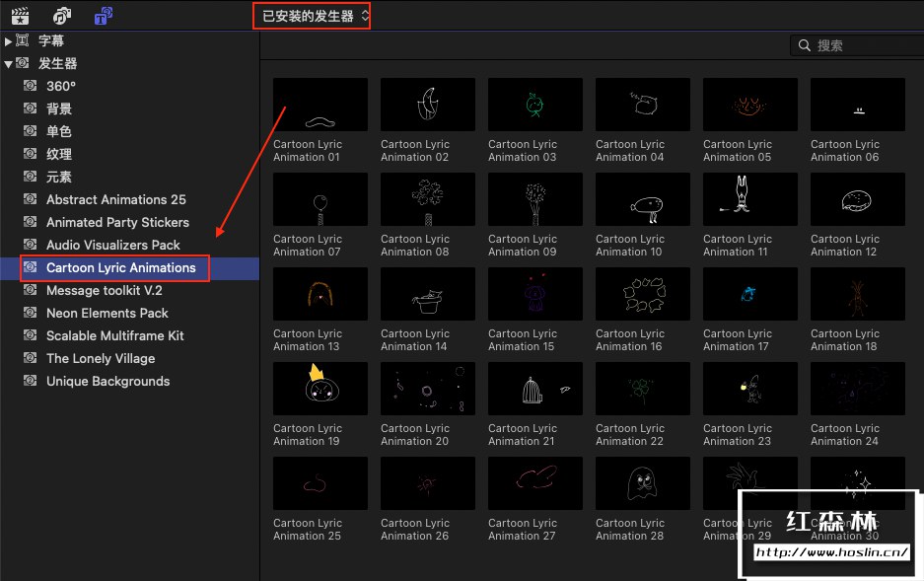The image size is (924, 581).
Task: Collapse the 发生器 category triangle
Action: coord(8,64)
